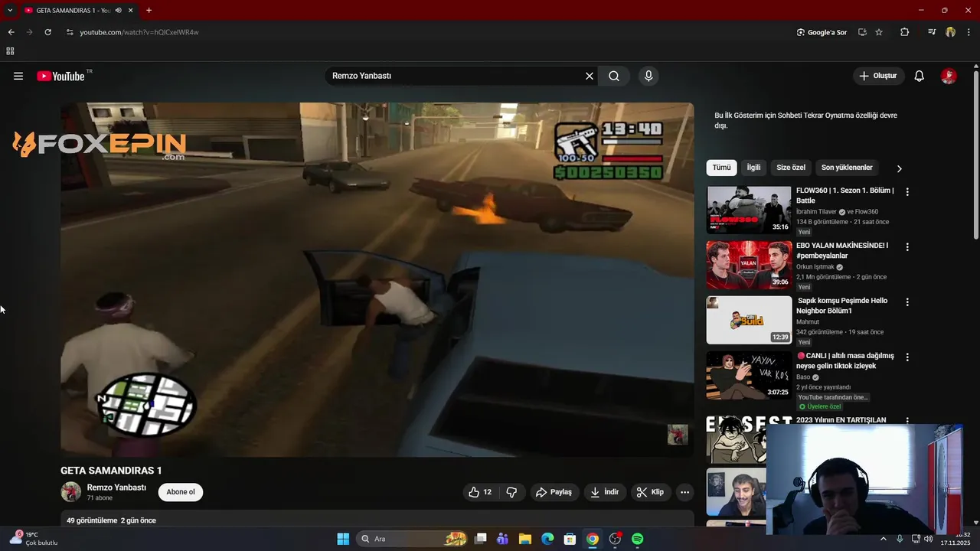The height and width of the screenshot is (551, 980).
Task: Open the Chrome tab search dropdown
Action: click(x=10, y=10)
